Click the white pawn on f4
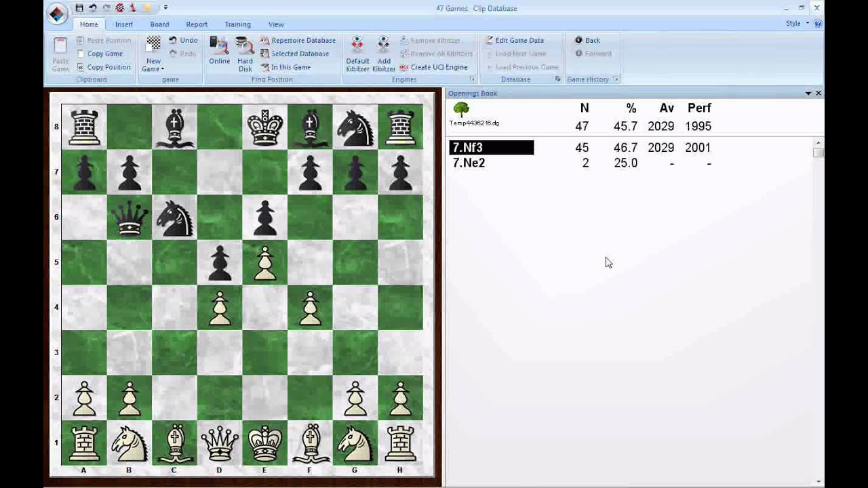This screenshot has height=488, width=868. pos(310,308)
